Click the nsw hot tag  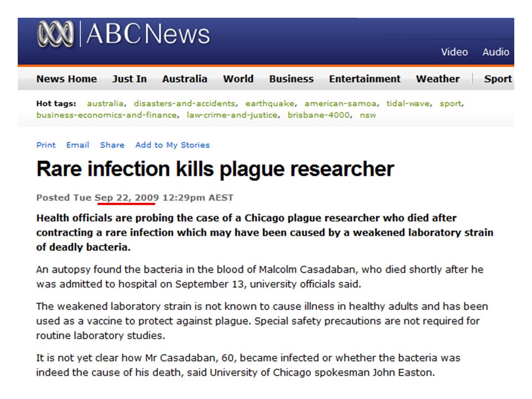coord(368,115)
